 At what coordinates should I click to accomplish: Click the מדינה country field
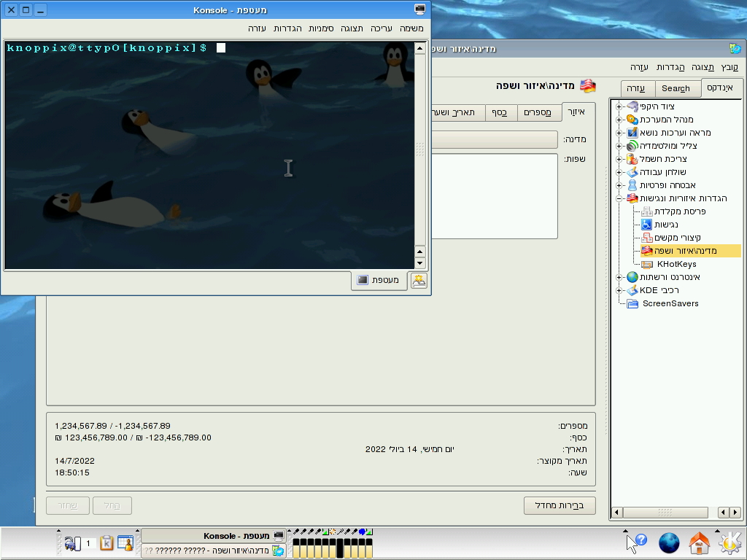pos(495,139)
